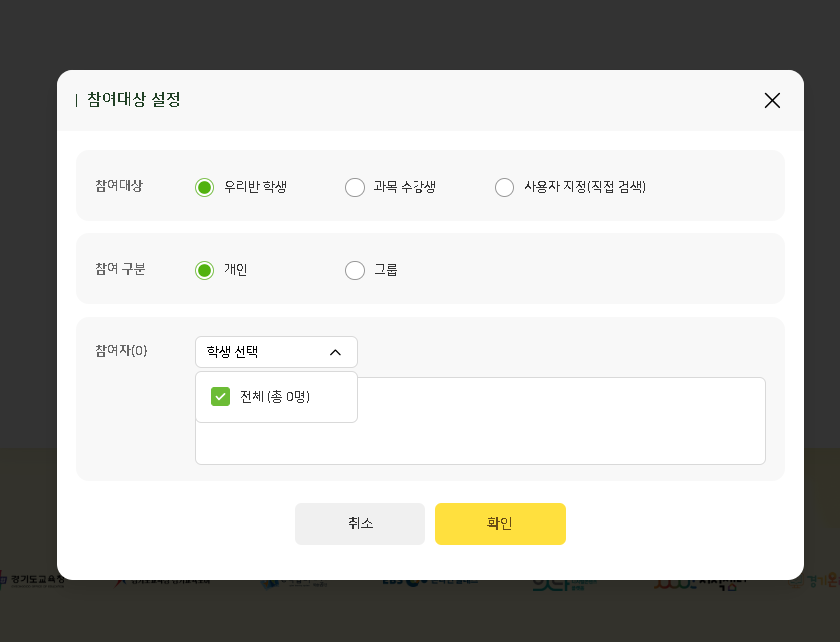Click the 전체 (총 0명) option text
The height and width of the screenshot is (642, 840).
[275, 397]
